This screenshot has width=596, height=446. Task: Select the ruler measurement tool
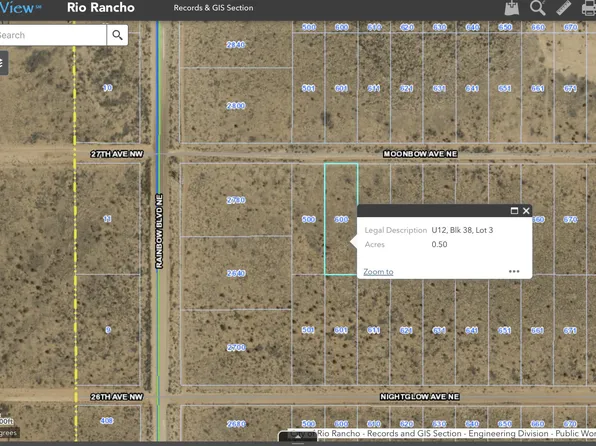coord(563,8)
